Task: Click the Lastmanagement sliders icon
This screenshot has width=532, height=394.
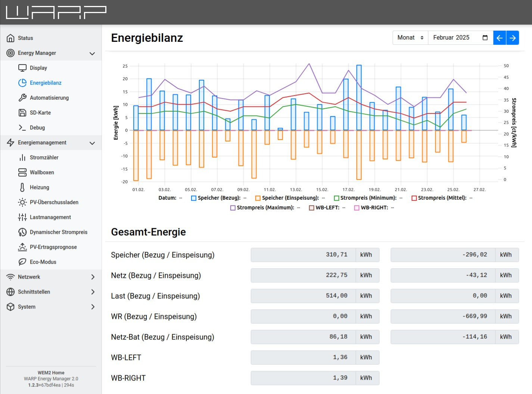Action: coord(22,217)
